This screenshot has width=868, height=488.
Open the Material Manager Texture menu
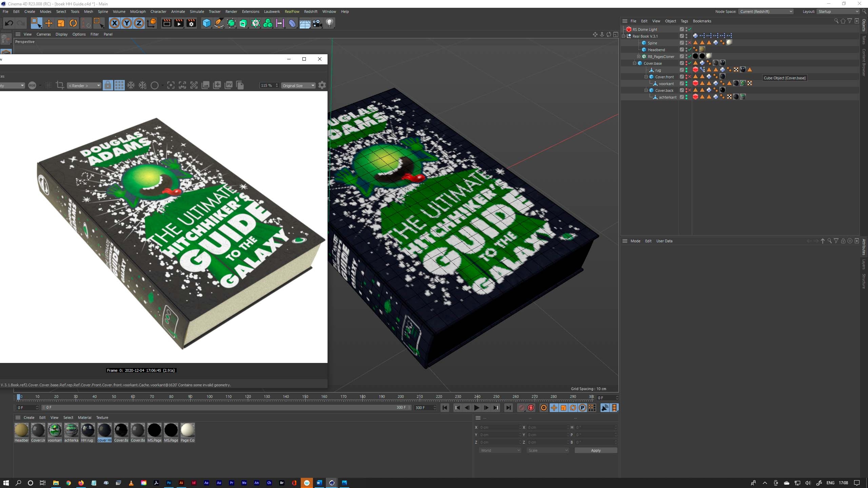102,418
